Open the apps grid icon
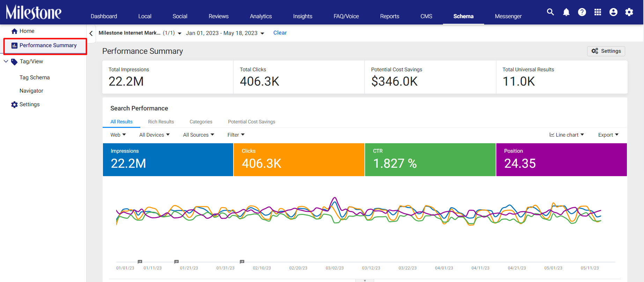644x282 pixels. click(x=598, y=12)
